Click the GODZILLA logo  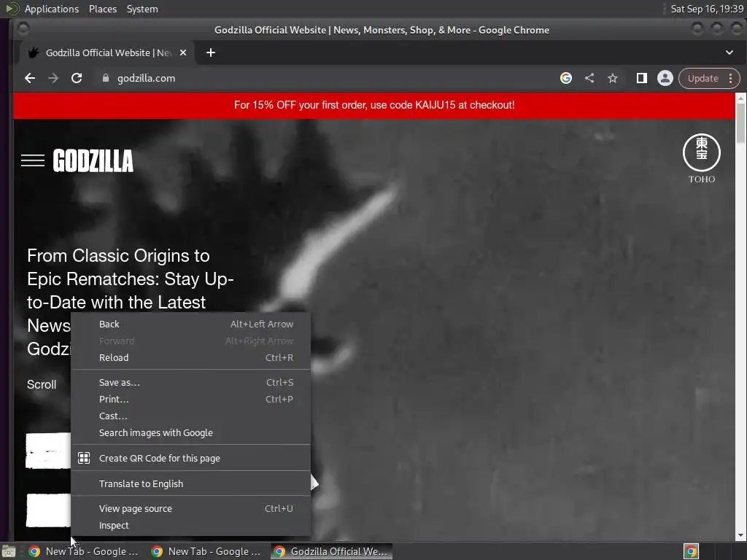pyautogui.click(x=93, y=160)
